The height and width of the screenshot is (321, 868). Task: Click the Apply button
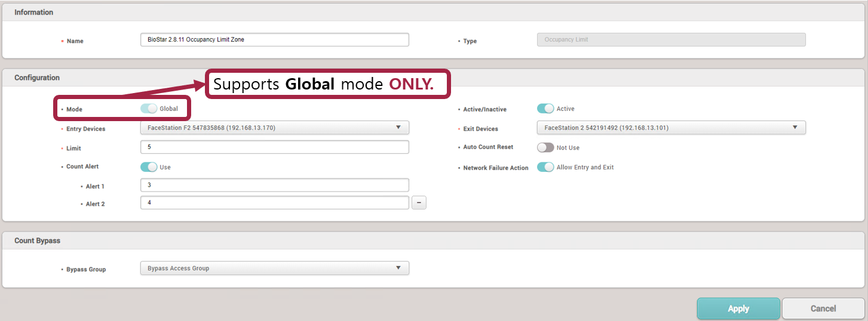coord(738,308)
